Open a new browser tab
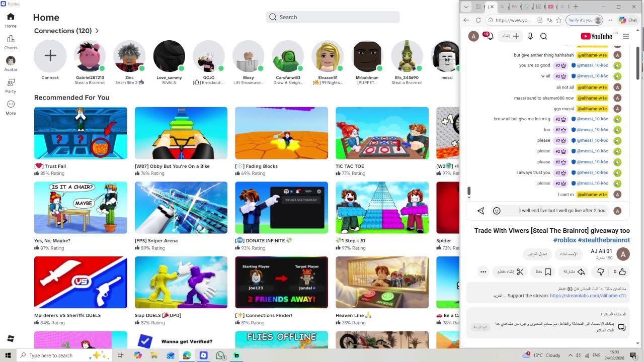644x362 pixels. coord(576,7)
